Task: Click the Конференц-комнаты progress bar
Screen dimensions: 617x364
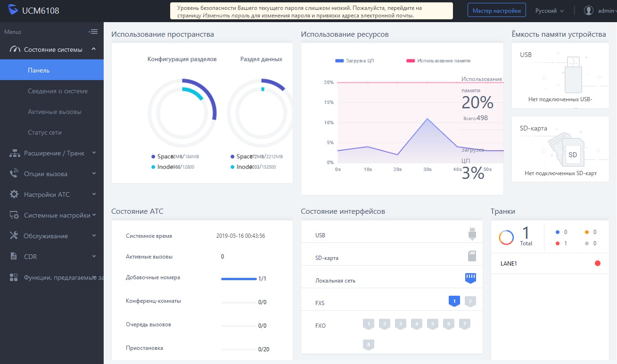Action: 239,302
